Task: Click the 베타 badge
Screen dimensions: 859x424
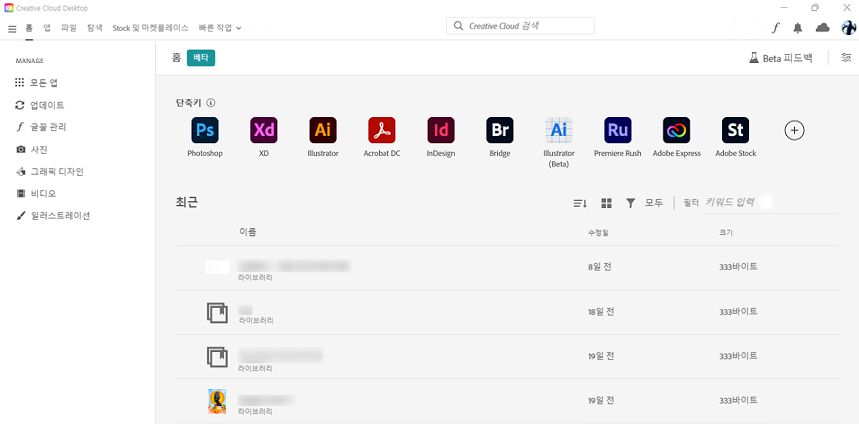Action: (x=201, y=58)
